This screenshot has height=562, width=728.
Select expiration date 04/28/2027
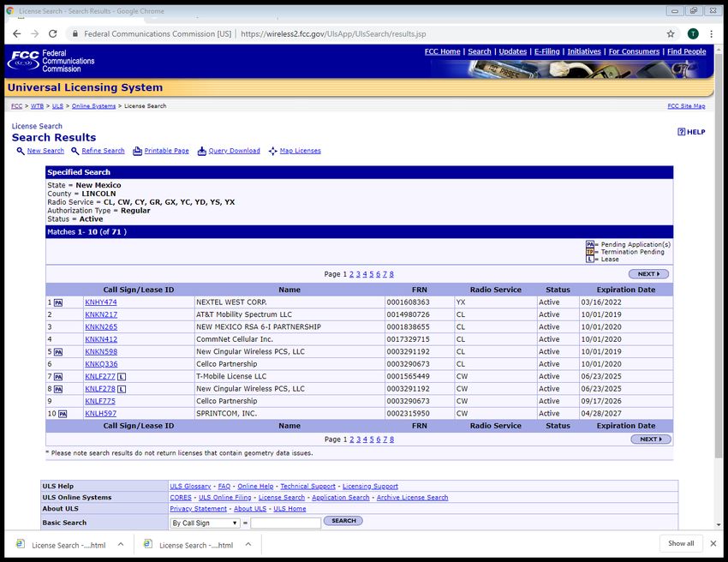[x=601, y=414]
